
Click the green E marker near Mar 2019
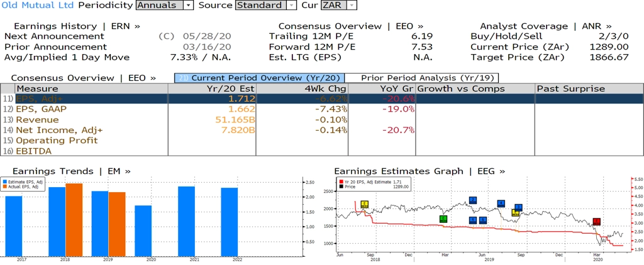(443, 219)
